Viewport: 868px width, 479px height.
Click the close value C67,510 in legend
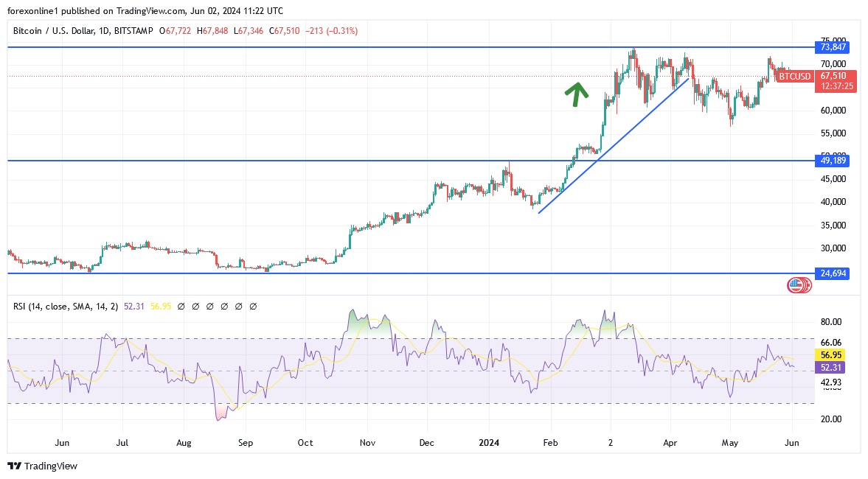(284, 31)
